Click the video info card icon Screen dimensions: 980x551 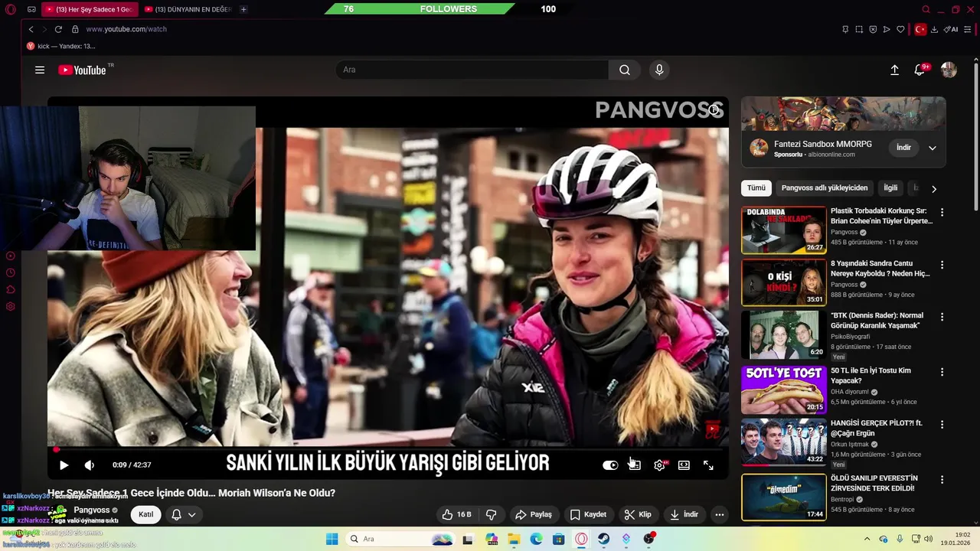pyautogui.click(x=714, y=109)
